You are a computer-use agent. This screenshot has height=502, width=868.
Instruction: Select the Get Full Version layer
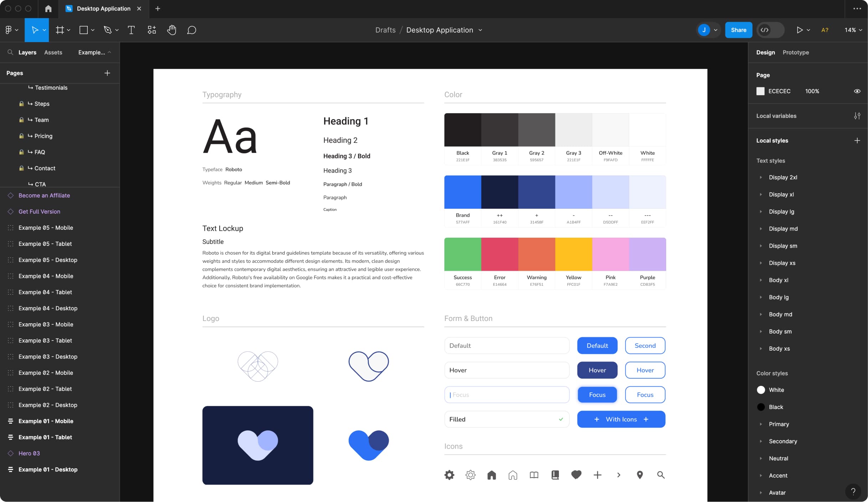click(39, 212)
